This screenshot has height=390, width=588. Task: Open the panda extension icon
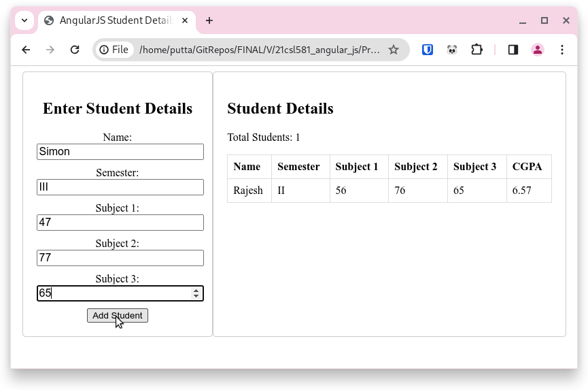pos(452,50)
